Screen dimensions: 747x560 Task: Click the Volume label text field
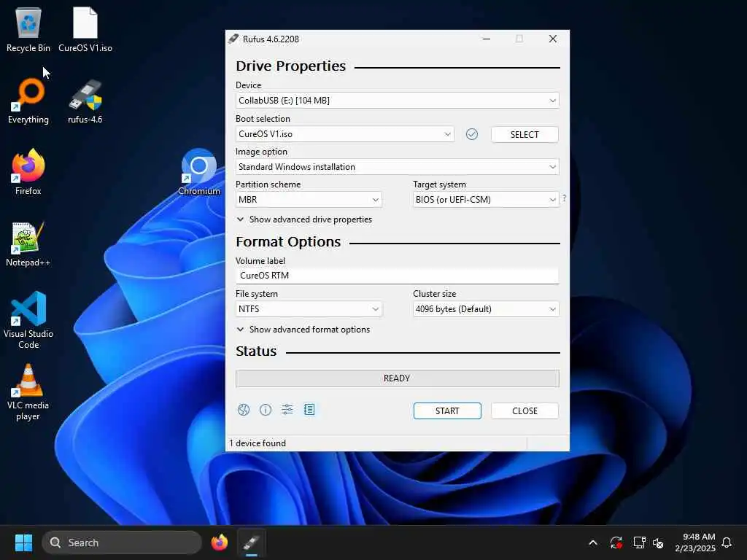pyautogui.click(x=398, y=276)
